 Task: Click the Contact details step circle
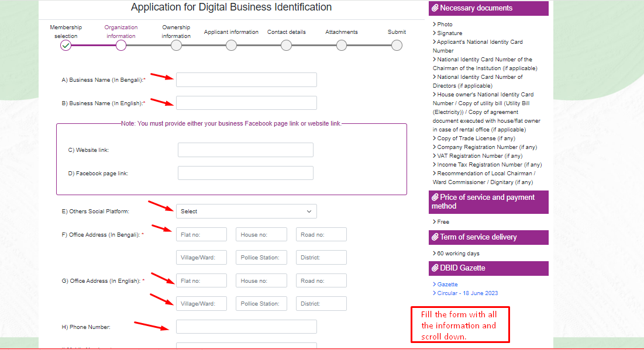click(x=286, y=46)
